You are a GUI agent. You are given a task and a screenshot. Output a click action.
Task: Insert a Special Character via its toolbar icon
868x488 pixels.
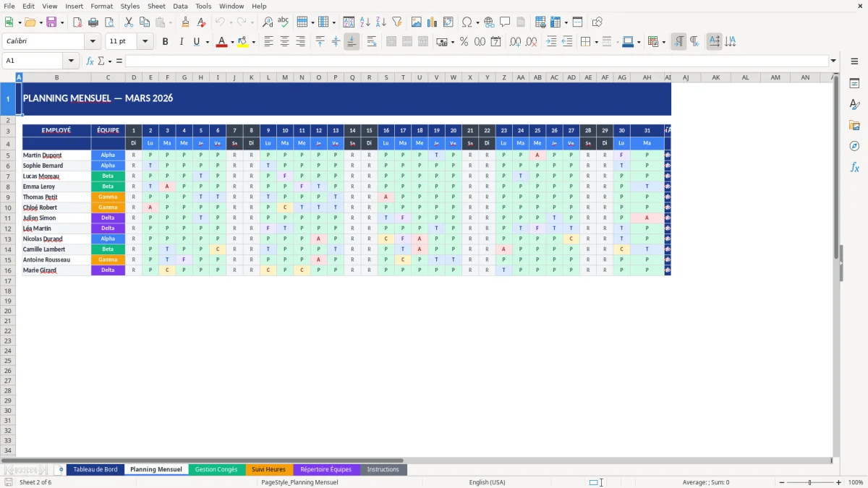pos(467,22)
